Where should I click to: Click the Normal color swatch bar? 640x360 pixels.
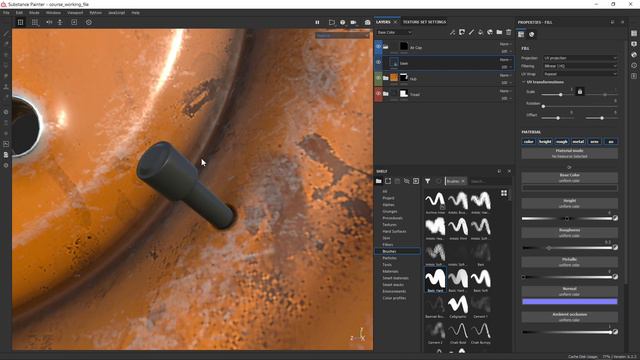click(x=570, y=302)
